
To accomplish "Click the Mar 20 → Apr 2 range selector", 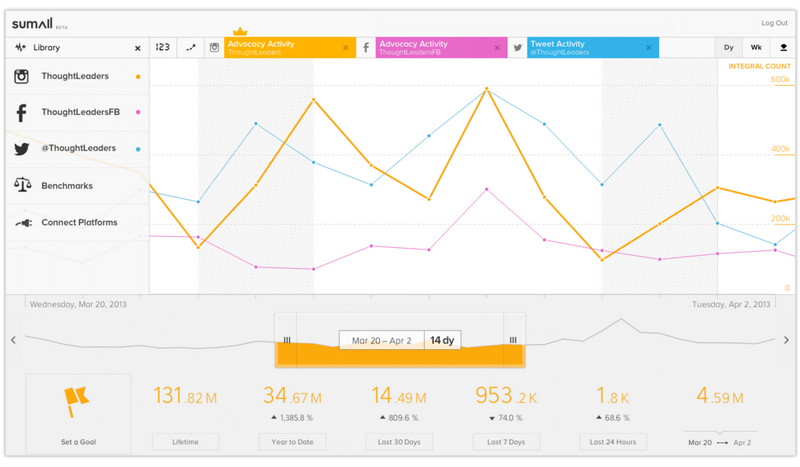I will pos(719,443).
